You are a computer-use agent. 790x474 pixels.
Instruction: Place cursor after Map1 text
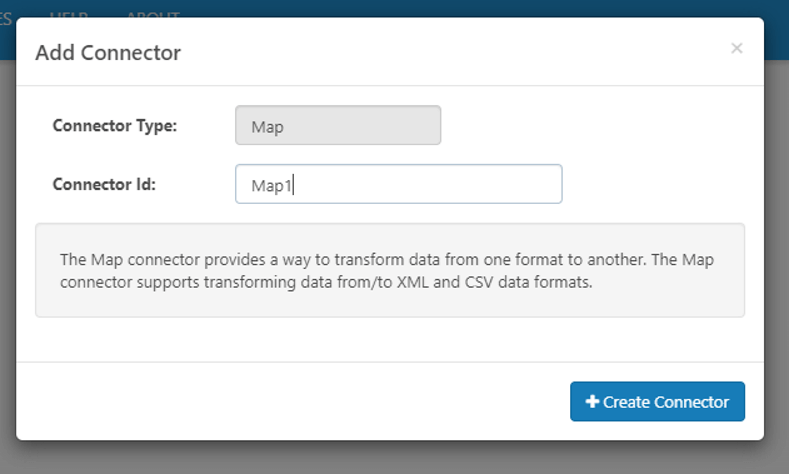click(293, 185)
